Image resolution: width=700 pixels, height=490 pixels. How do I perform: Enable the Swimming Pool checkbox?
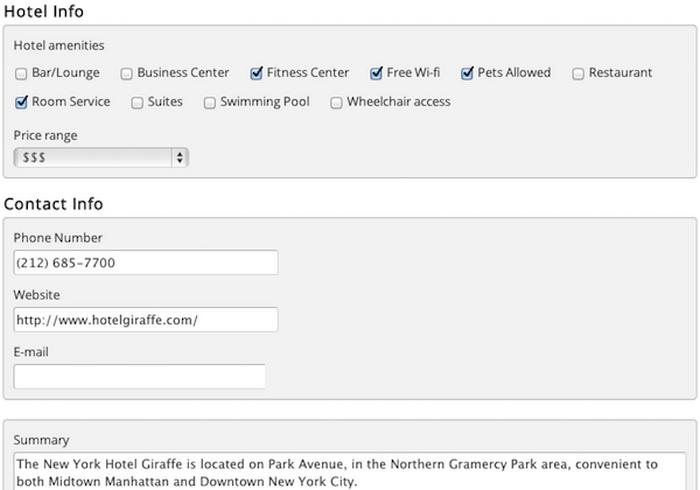(x=210, y=102)
